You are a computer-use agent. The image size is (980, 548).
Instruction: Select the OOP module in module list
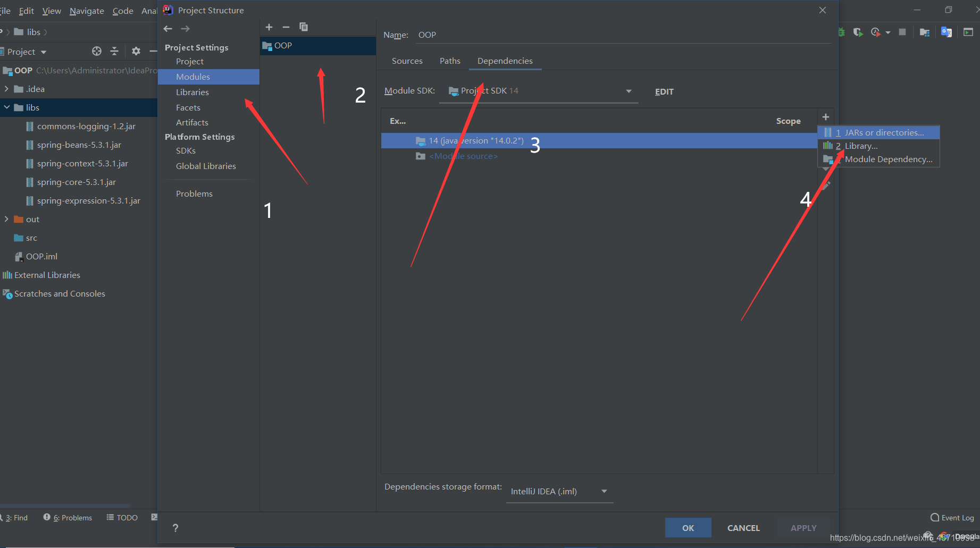point(318,46)
